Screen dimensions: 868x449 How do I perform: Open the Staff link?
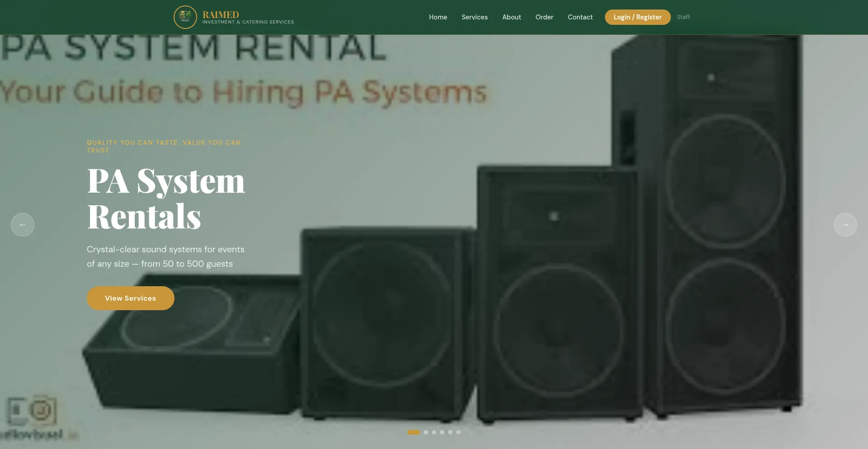click(683, 17)
